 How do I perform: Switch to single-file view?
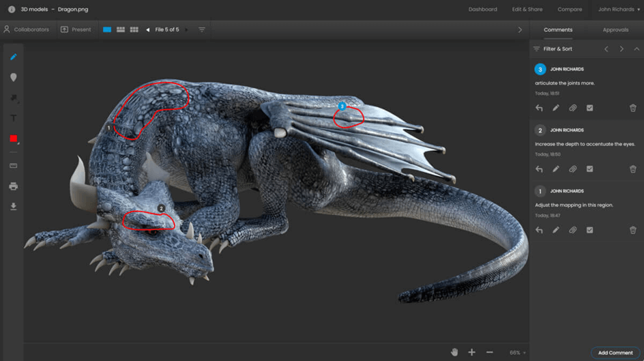point(107,29)
